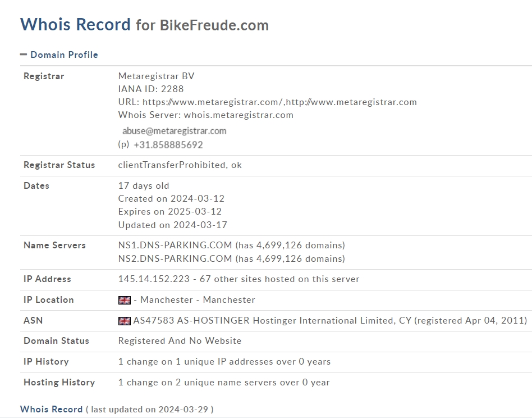Click the flag icon next to AS47583
Image resolution: width=532 pixels, height=418 pixels.
(125, 321)
